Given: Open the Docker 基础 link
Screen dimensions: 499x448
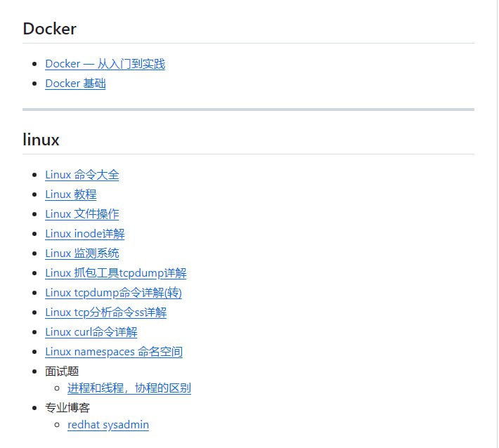Looking at the screenshot, I should (x=75, y=84).
